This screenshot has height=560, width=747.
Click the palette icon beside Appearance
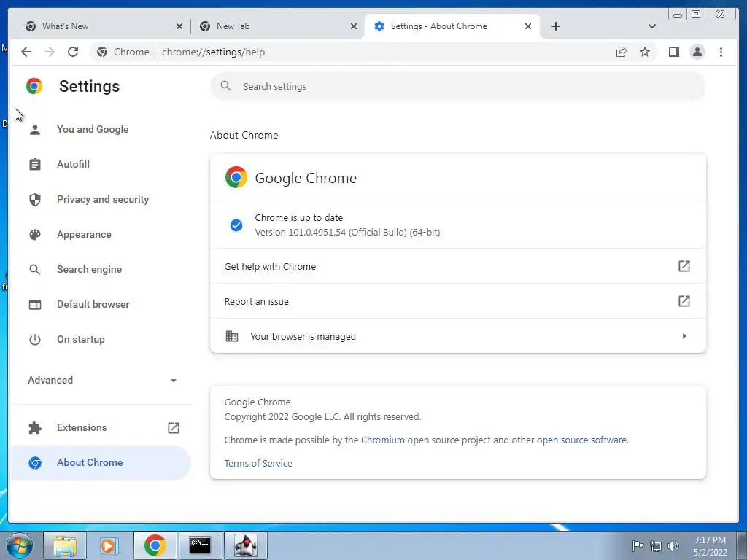click(x=35, y=234)
